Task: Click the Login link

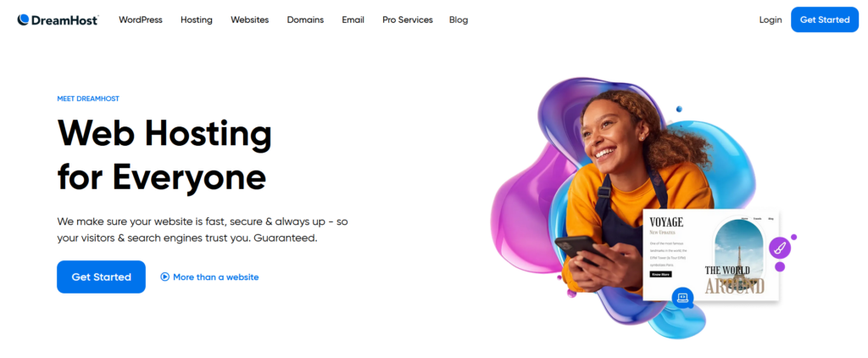Action: tap(771, 20)
